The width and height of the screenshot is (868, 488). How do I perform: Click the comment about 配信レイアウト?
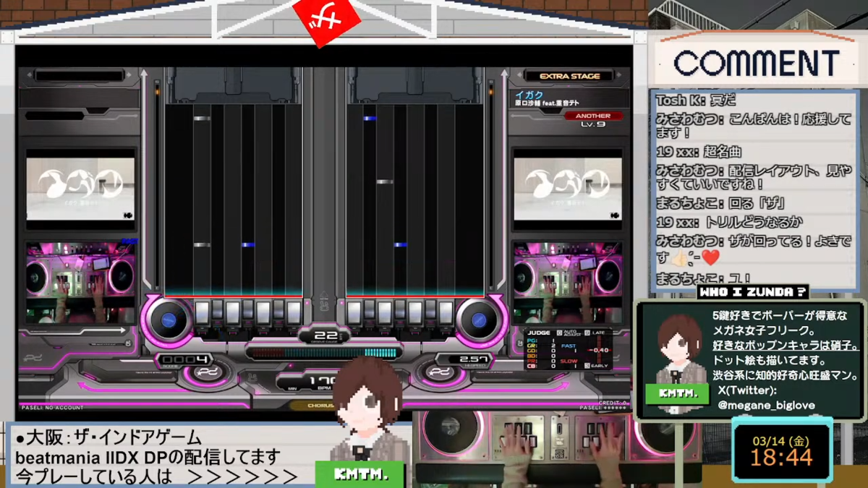point(754,178)
